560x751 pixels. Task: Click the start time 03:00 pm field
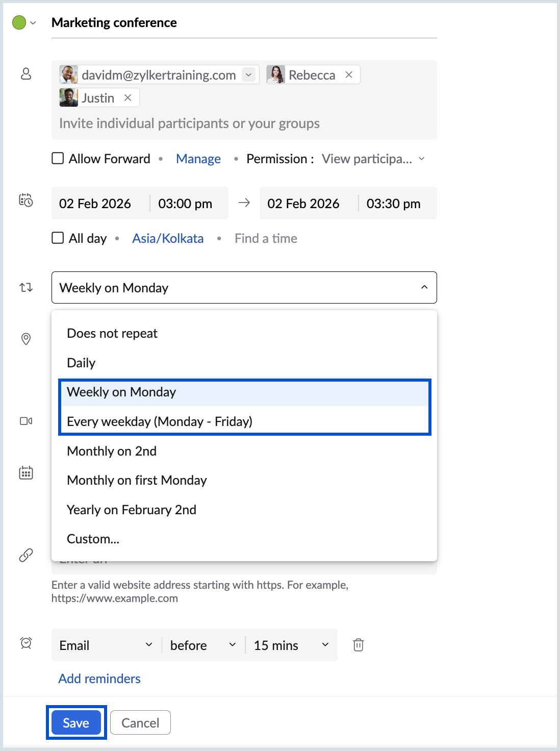[x=185, y=204]
